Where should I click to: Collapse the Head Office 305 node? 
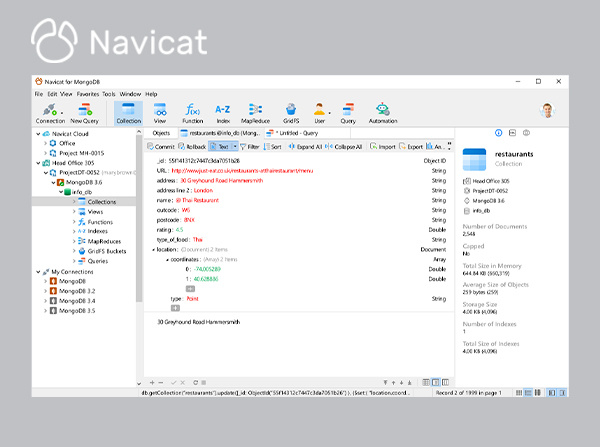(38, 163)
